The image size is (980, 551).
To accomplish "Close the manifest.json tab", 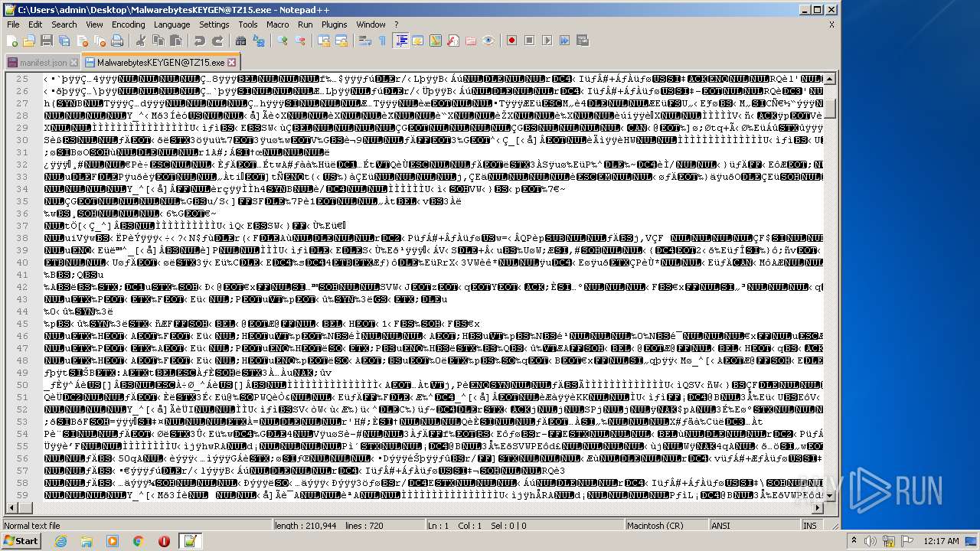I will tap(73, 63).
